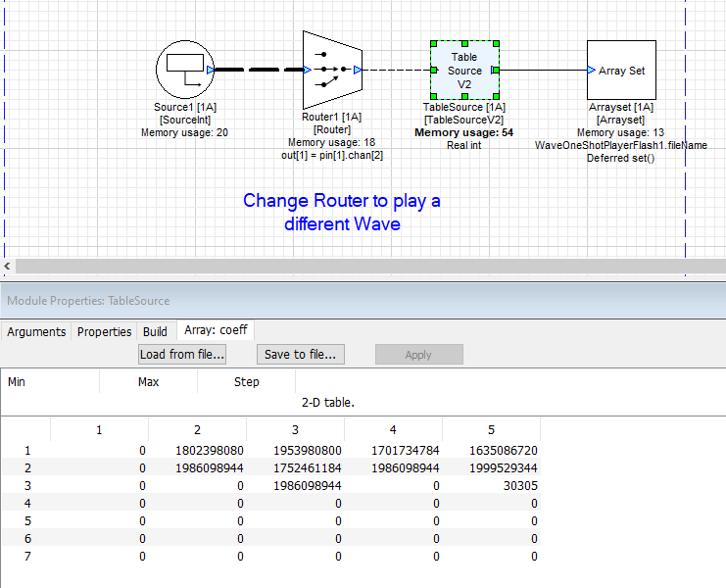Screen dimensions: 726x588
Task: Select the Table Source V2 module
Action: 464,70
